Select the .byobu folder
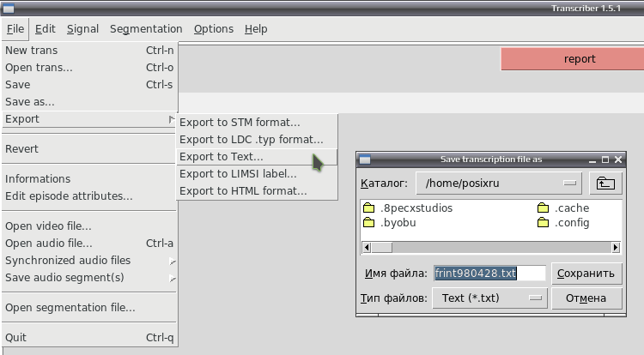This screenshot has height=355, width=644. pos(390,223)
